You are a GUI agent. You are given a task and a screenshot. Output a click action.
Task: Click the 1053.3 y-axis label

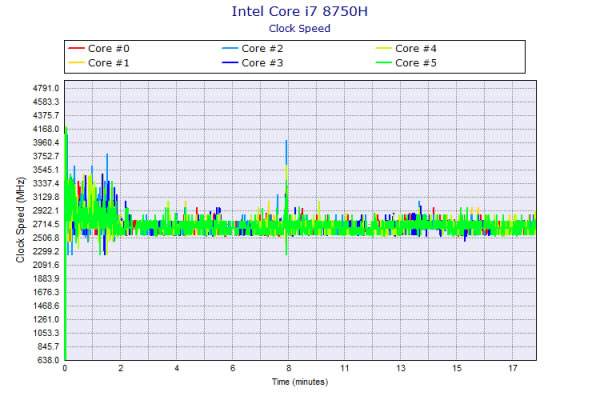(46, 333)
